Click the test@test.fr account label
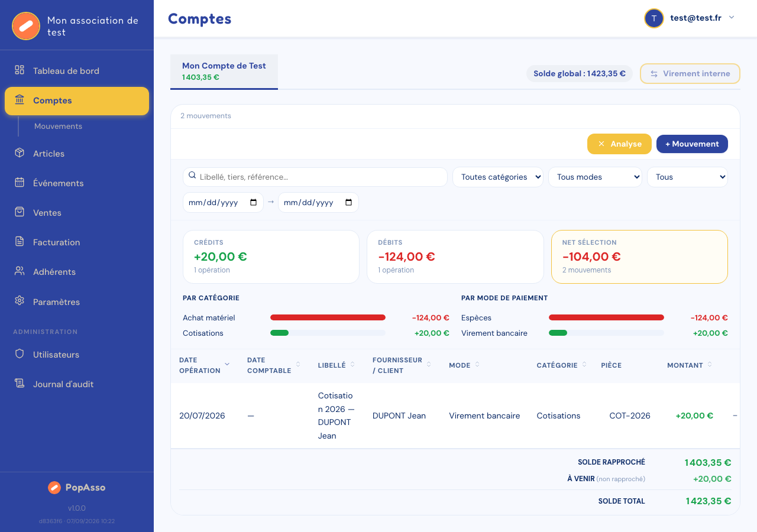The height and width of the screenshot is (532, 757). pos(695,18)
